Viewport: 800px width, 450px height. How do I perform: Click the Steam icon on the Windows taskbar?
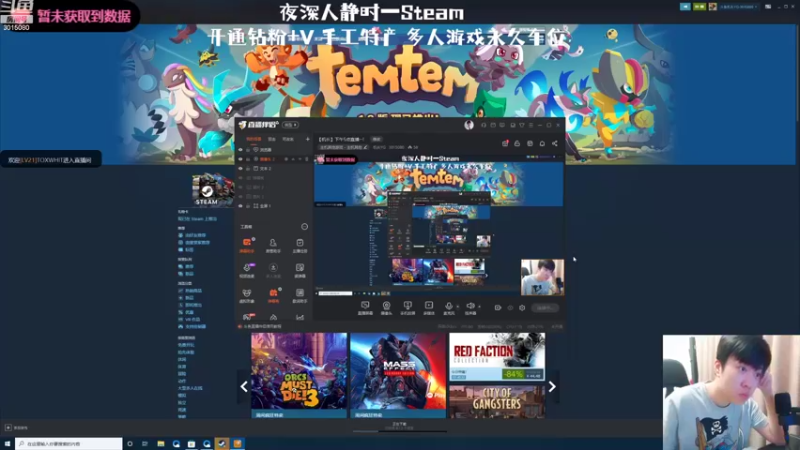coord(222,444)
